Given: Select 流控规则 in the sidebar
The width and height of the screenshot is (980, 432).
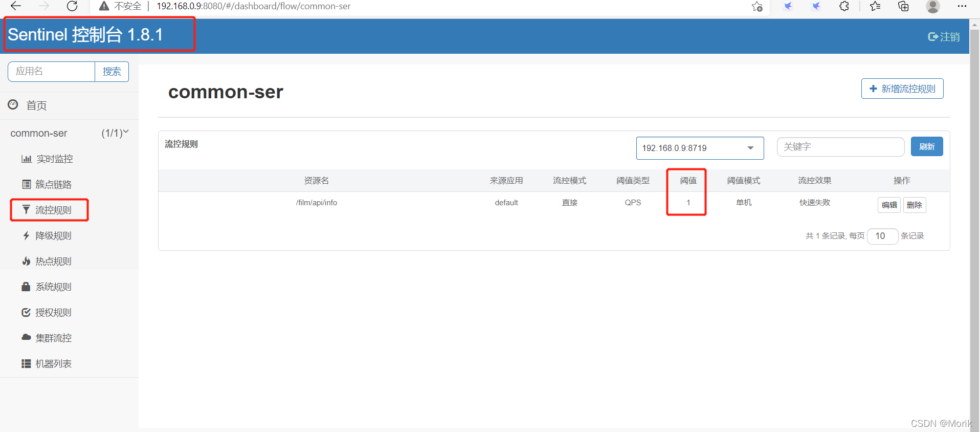Looking at the screenshot, I should (x=53, y=210).
